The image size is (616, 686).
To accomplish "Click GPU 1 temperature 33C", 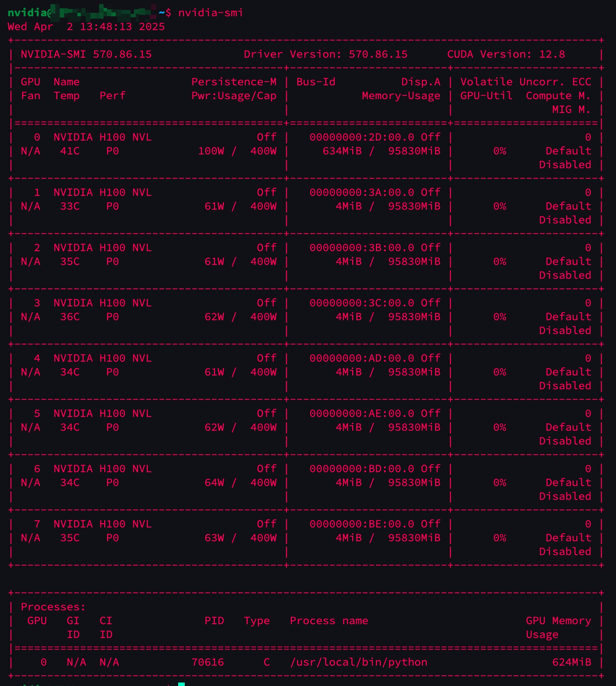I will pos(70,206).
